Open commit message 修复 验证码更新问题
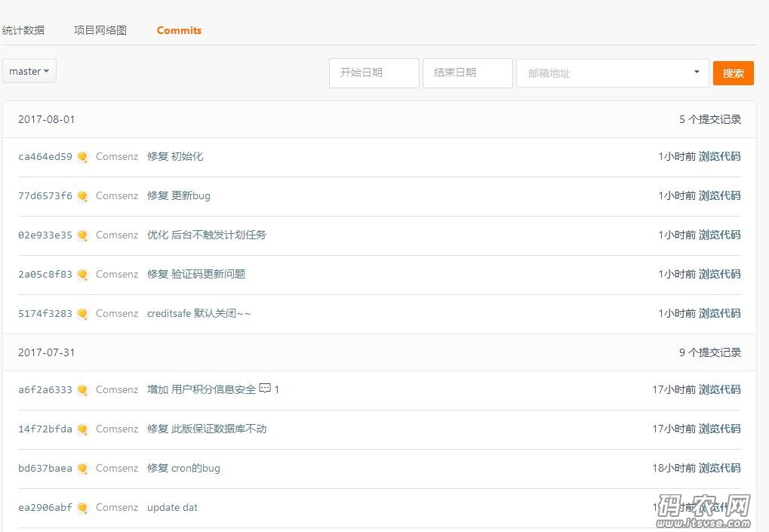The image size is (769, 532). (x=196, y=274)
